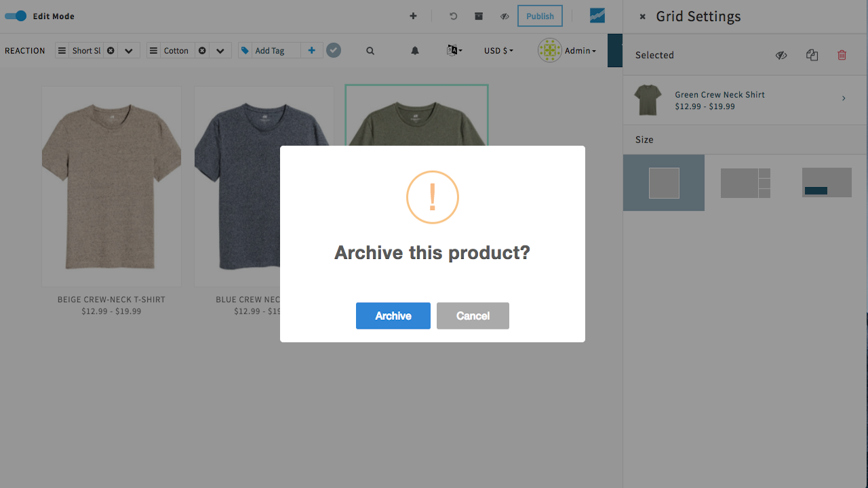This screenshot has width=868, height=488.
Task: Open the search magnifier icon
Action: [370, 51]
